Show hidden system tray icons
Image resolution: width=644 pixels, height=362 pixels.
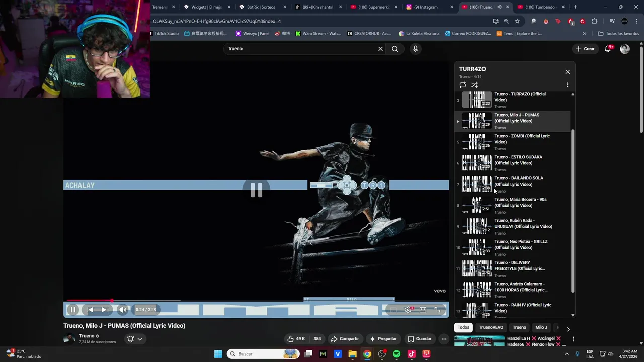(x=567, y=354)
